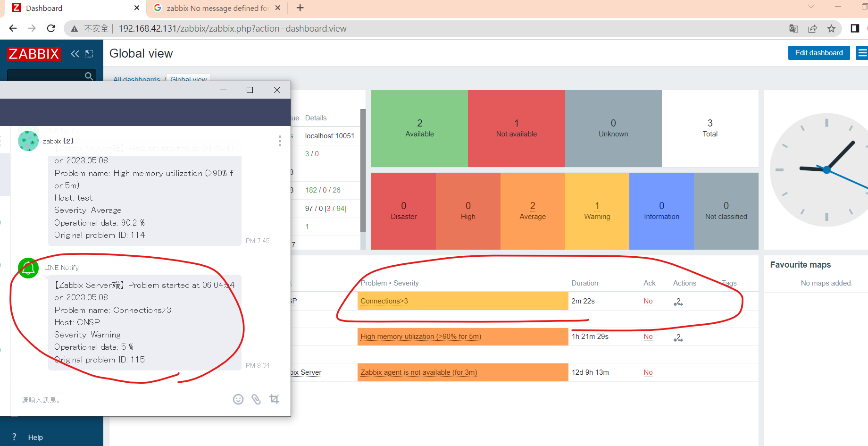Close the zabbix Google search tab
Image resolution: width=868 pixels, height=446 pixels.
[278, 8]
